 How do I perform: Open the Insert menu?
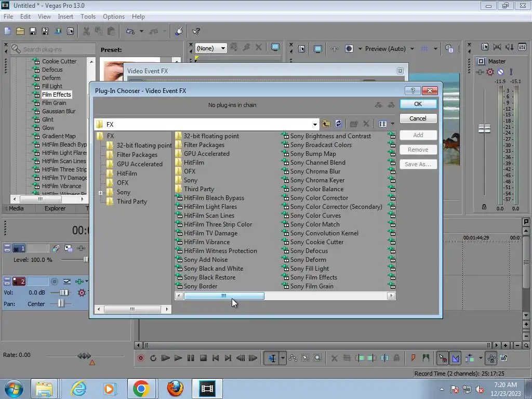coord(65,16)
